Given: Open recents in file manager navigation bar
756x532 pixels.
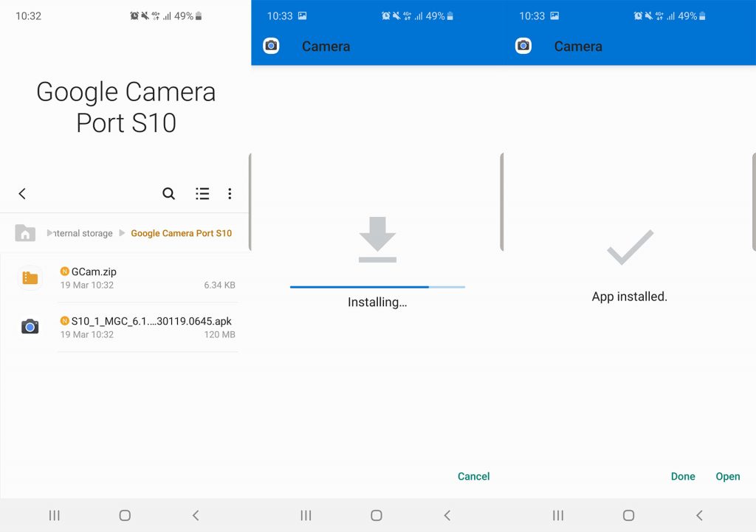Looking at the screenshot, I should tap(55, 515).
